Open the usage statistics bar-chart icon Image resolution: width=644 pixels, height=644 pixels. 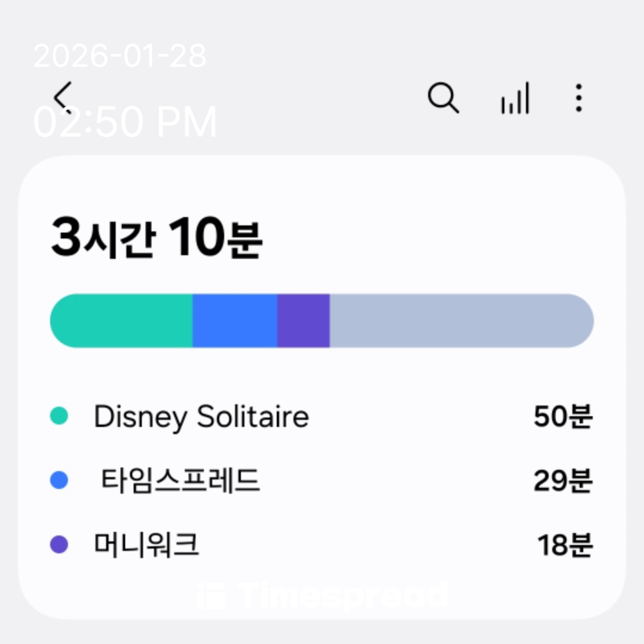click(515, 98)
